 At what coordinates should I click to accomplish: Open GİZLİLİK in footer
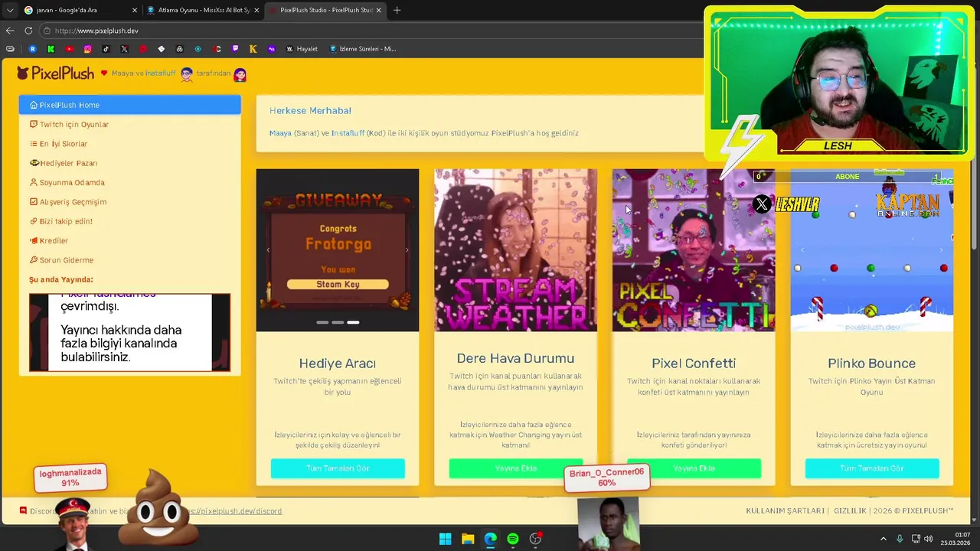click(x=850, y=510)
